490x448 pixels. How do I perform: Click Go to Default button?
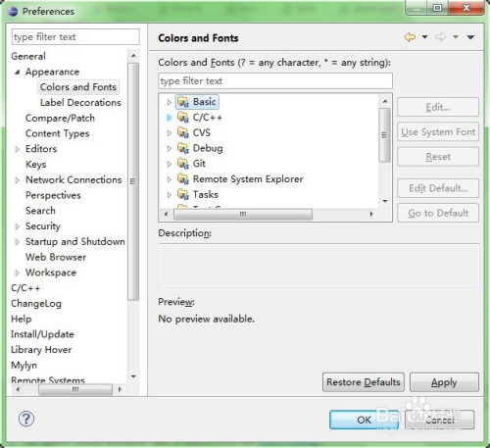(x=438, y=213)
